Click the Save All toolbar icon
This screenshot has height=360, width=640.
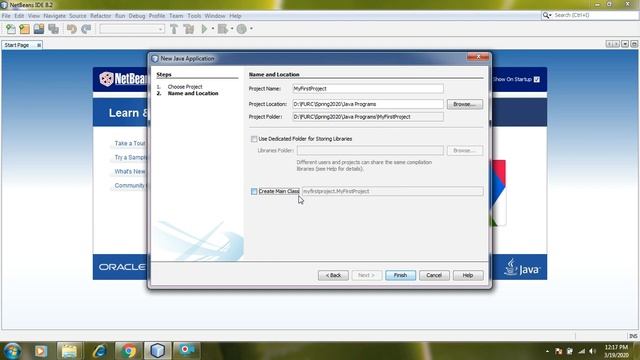[53, 29]
